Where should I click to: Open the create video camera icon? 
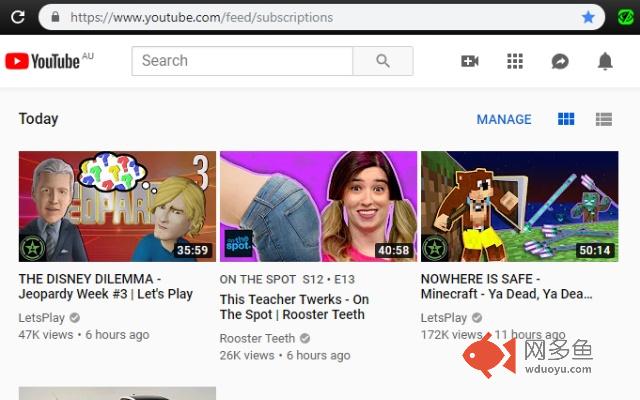point(470,61)
